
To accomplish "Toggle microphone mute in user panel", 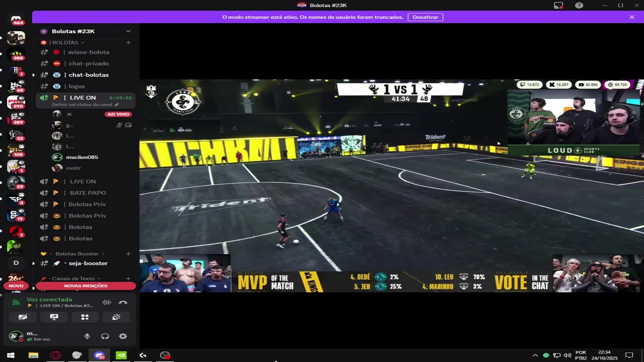I will [x=87, y=336].
